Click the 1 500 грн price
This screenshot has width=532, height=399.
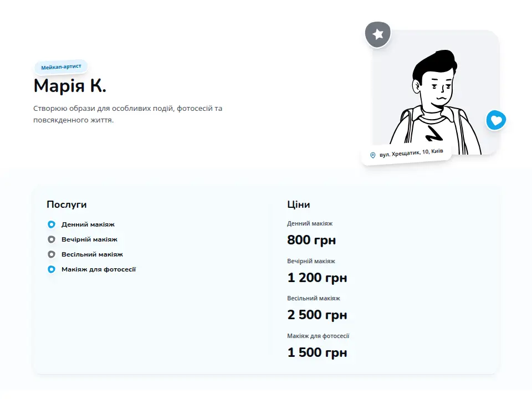317,352
